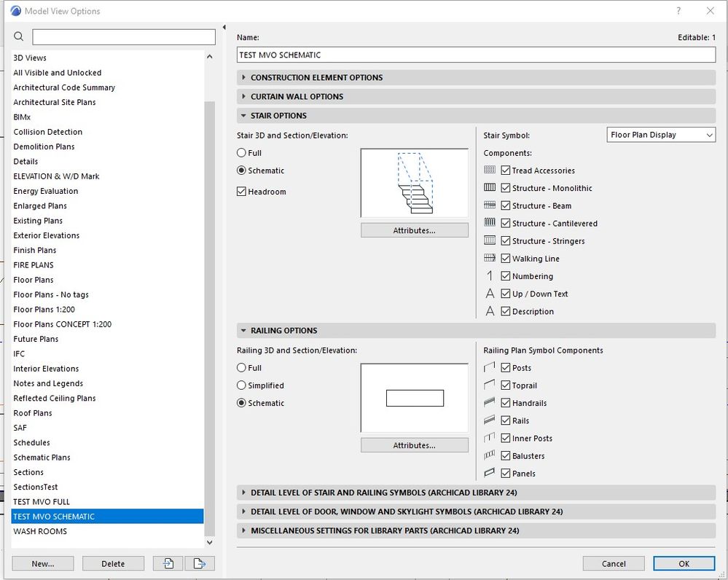728x580 pixels.
Task: Select Full railing 3D display
Action: (x=241, y=368)
